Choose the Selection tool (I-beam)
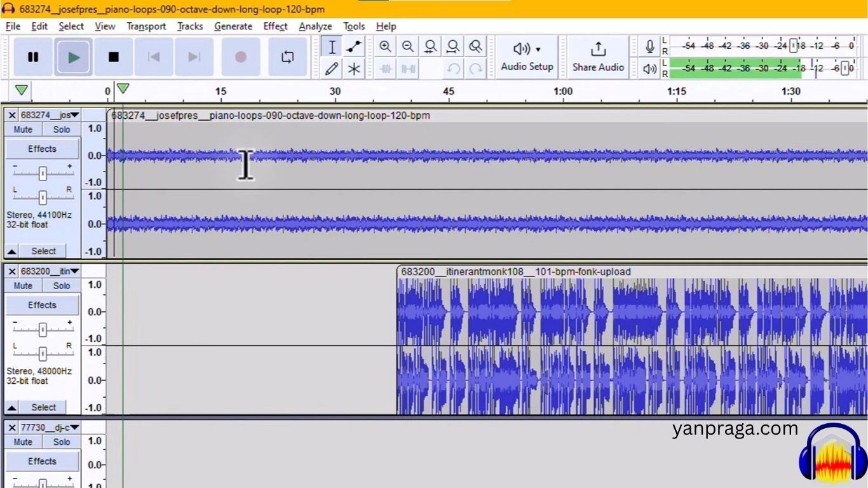Screen dimensions: 868x488 [332, 47]
